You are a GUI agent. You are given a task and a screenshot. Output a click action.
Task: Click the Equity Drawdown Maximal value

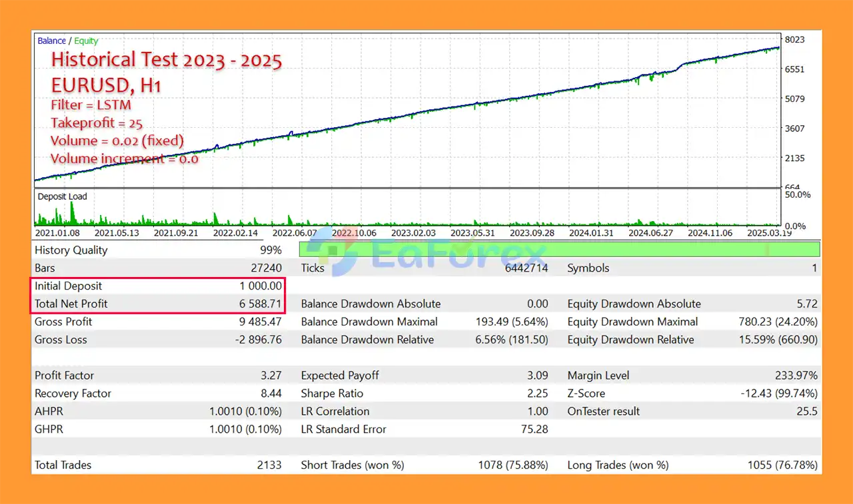(779, 322)
